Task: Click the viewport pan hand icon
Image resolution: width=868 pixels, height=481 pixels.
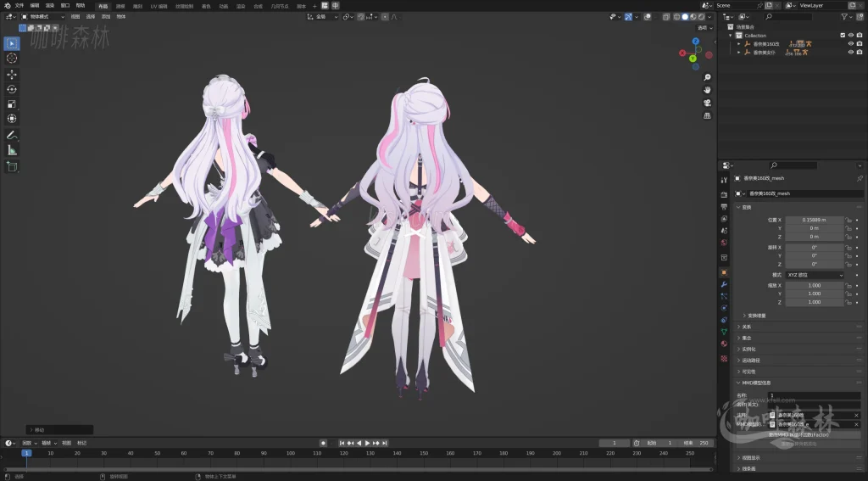Action: click(x=707, y=90)
